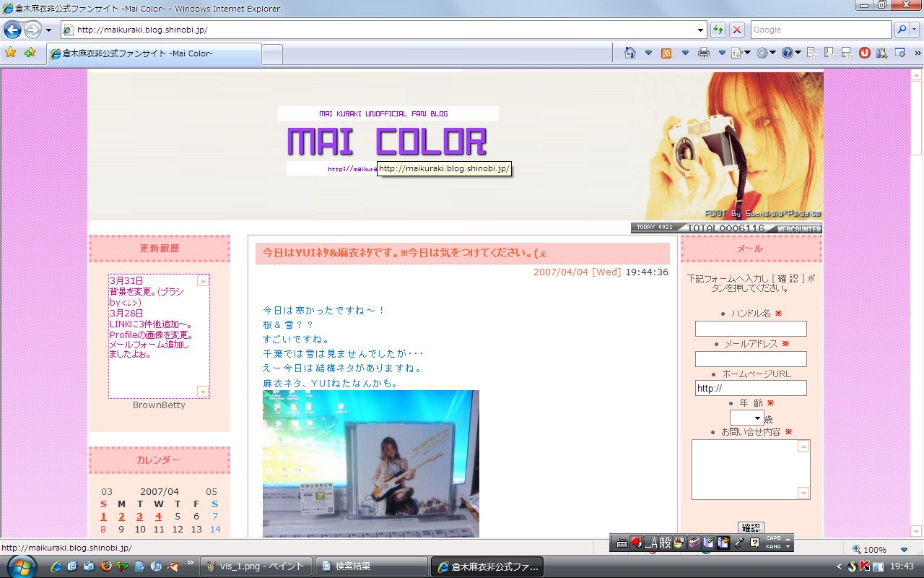Open IME help question mark icon

tap(754, 543)
